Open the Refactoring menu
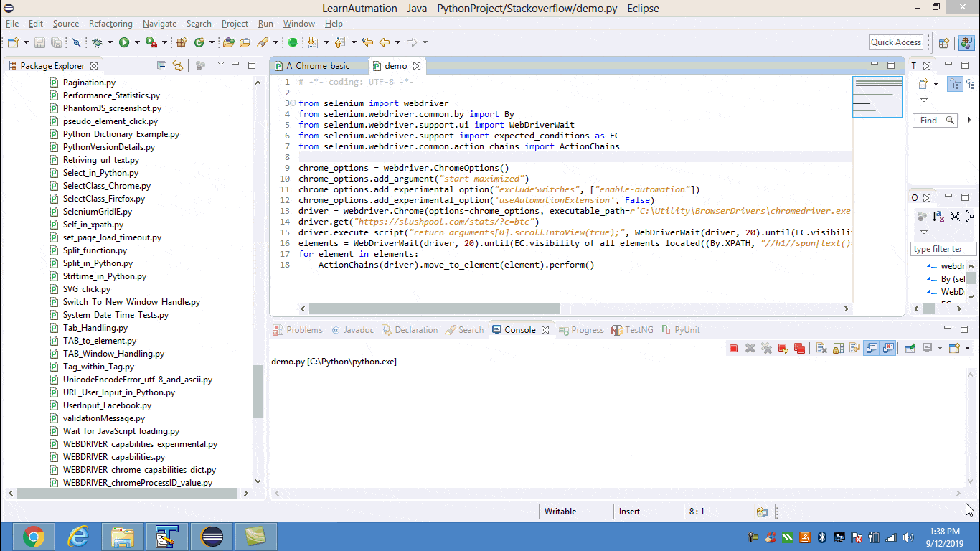980x551 pixels. click(x=110, y=24)
